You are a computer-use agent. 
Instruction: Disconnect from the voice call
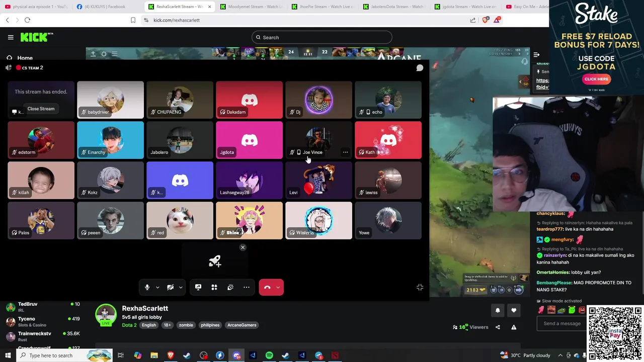click(x=267, y=287)
